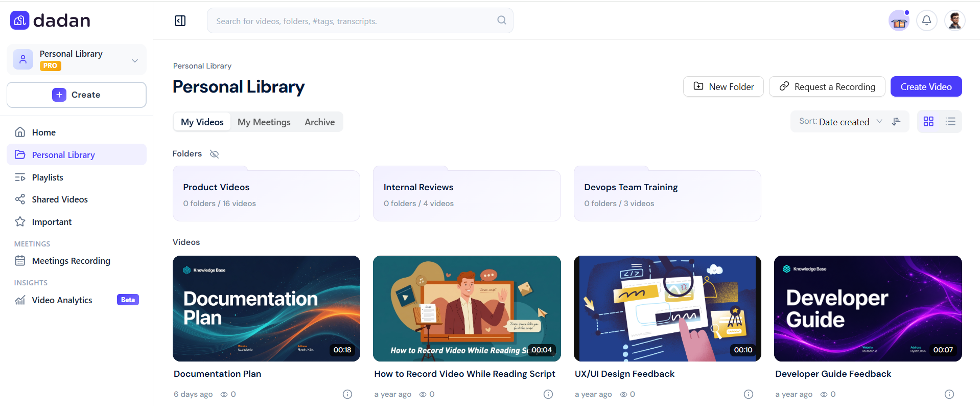Image resolution: width=980 pixels, height=406 pixels.
Task: Switch to list view
Action: [950, 121]
